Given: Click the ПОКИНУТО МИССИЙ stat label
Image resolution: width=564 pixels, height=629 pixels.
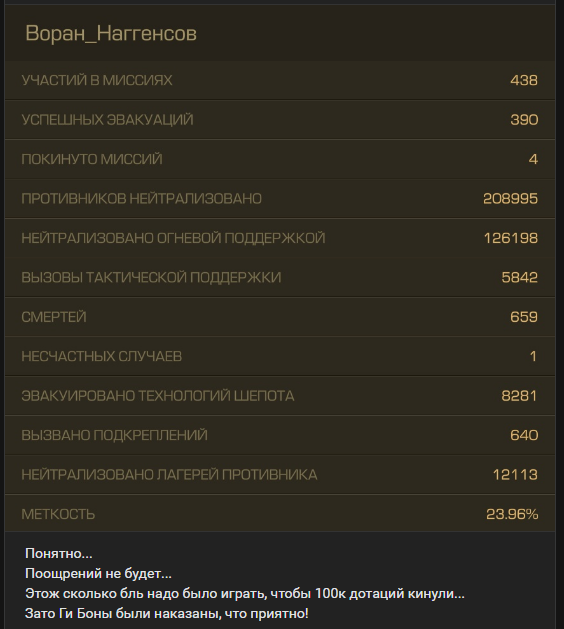Looking at the screenshot, I should (92, 159).
